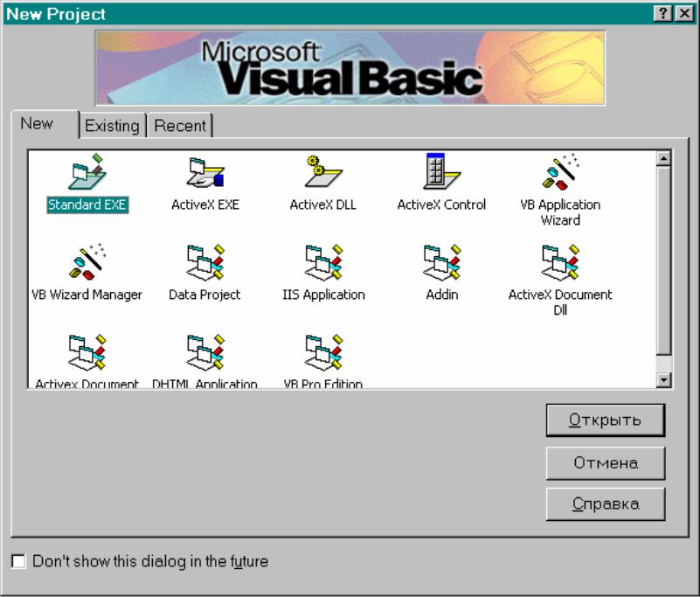
Task: Click the ActiveX Document Dll label
Action: click(x=560, y=302)
